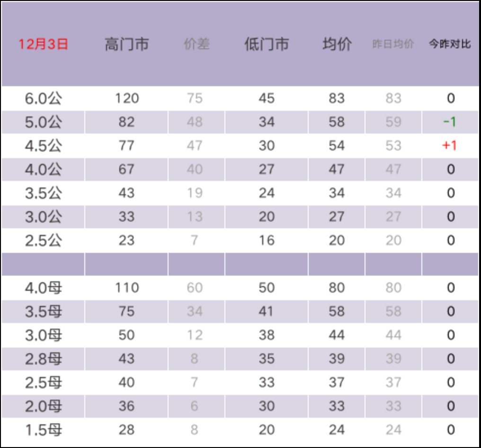481x448 pixels.
Task: Click the 6.0公 row label
Action: pos(43,99)
